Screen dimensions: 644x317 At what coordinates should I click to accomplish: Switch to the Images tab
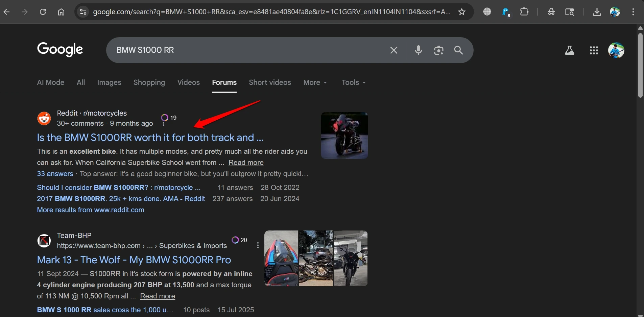tap(109, 82)
